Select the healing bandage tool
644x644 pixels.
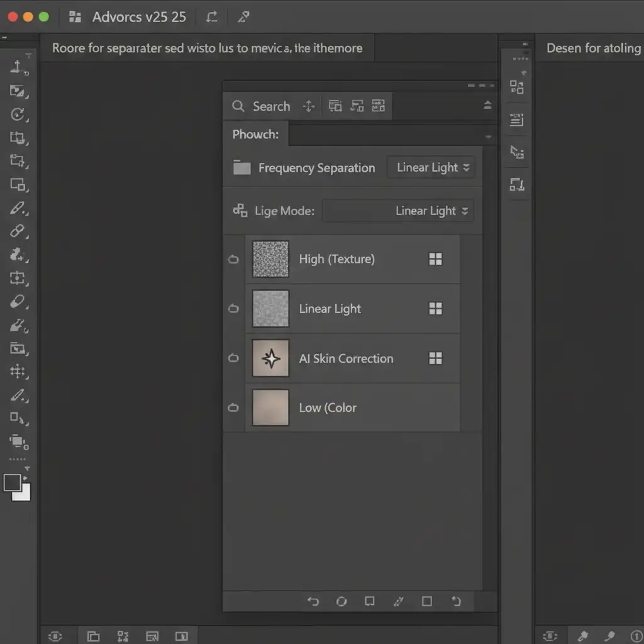click(x=18, y=231)
